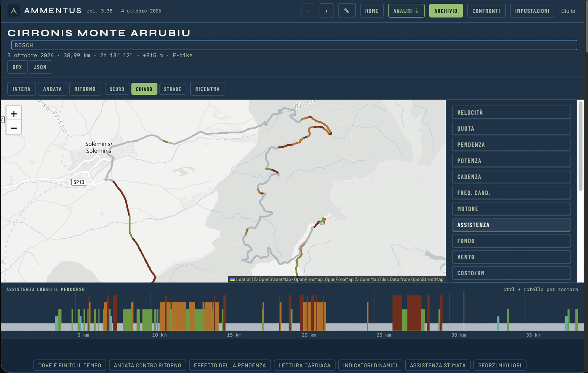Recenter map with Ricentra button

(x=207, y=89)
